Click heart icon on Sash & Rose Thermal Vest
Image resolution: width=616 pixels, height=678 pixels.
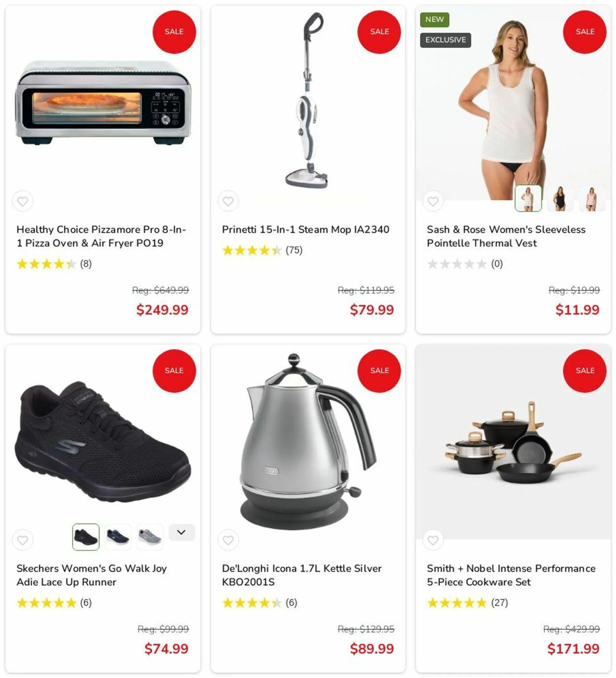pyautogui.click(x=433, y=201)
